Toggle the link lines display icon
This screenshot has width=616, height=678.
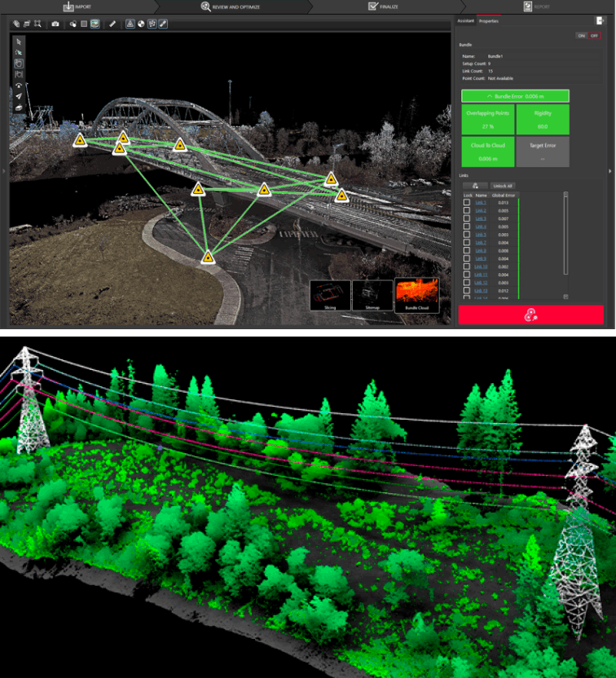click(152, 24)
